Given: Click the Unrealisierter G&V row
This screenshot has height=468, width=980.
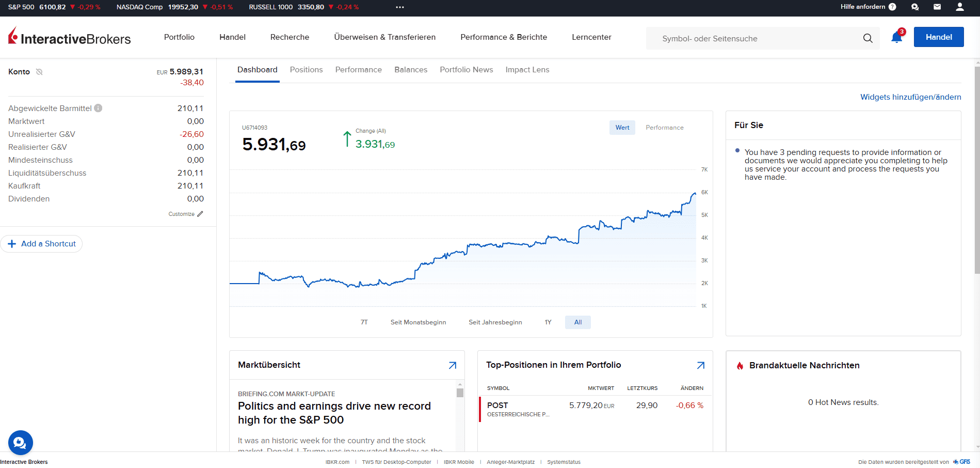Looking at the screenshot, I should pyautogui.click(x=106, y=134).
